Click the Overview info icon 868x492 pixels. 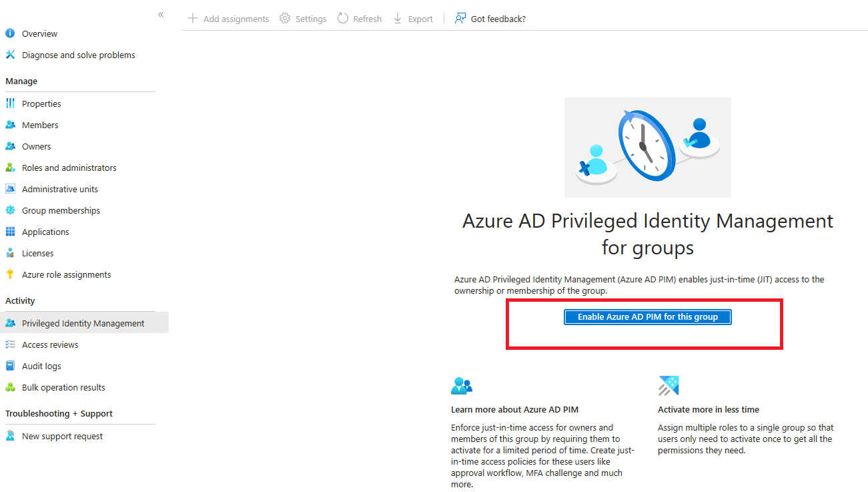[10, 33]
